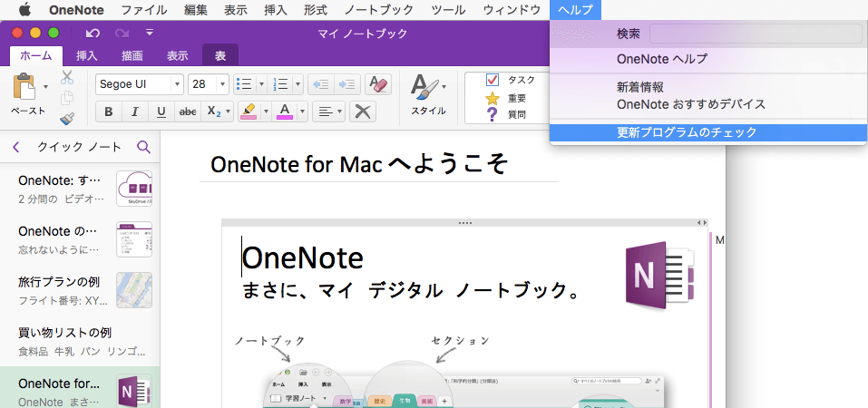Click the delete X icon
The width and height of the screenshot is (868, 408).
363,112
